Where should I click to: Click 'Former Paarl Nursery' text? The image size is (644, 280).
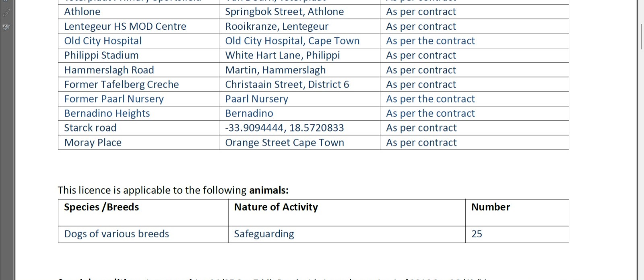[114, 99]
